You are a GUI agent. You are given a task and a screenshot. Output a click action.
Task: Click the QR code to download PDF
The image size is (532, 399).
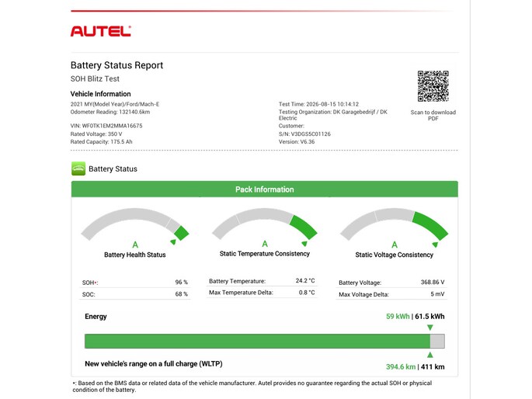click(433, 86)
